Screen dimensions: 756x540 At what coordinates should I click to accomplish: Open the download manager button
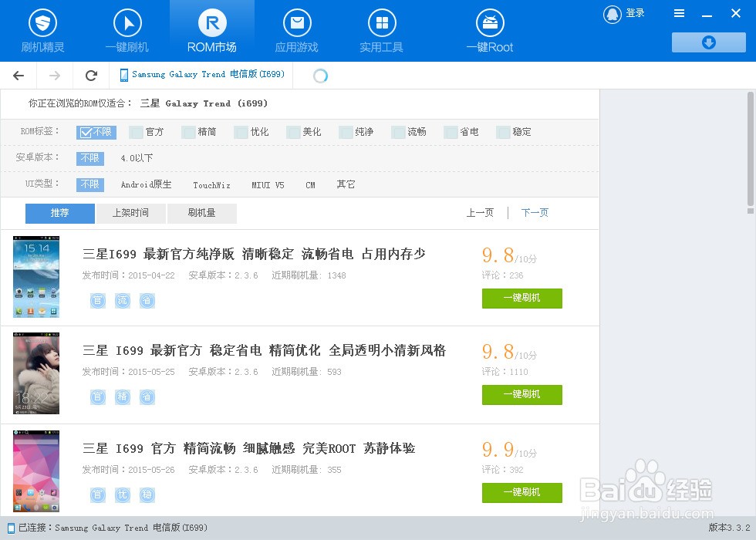[709, 42]
